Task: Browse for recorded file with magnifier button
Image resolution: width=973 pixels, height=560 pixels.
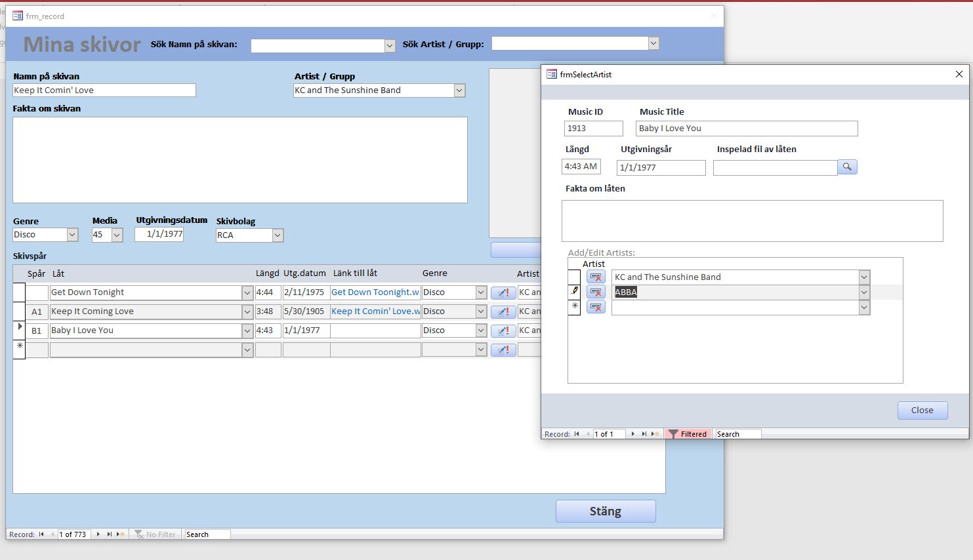Action: click(847, 167)
